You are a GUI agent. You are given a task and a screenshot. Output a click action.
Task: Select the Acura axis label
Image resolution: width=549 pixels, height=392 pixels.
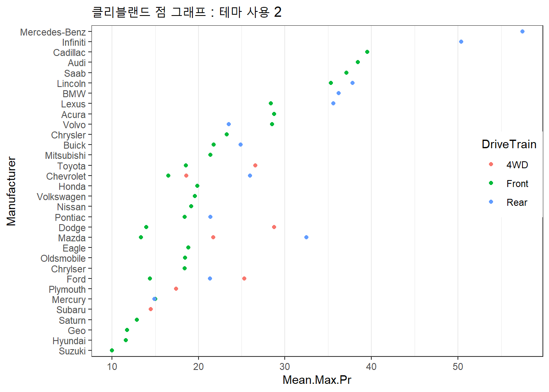pos(74,115)
